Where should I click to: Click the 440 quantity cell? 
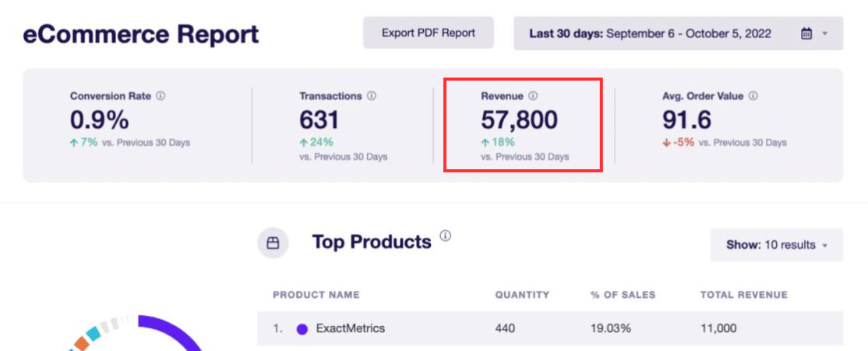pyautogui.click(x=505, y=328)
